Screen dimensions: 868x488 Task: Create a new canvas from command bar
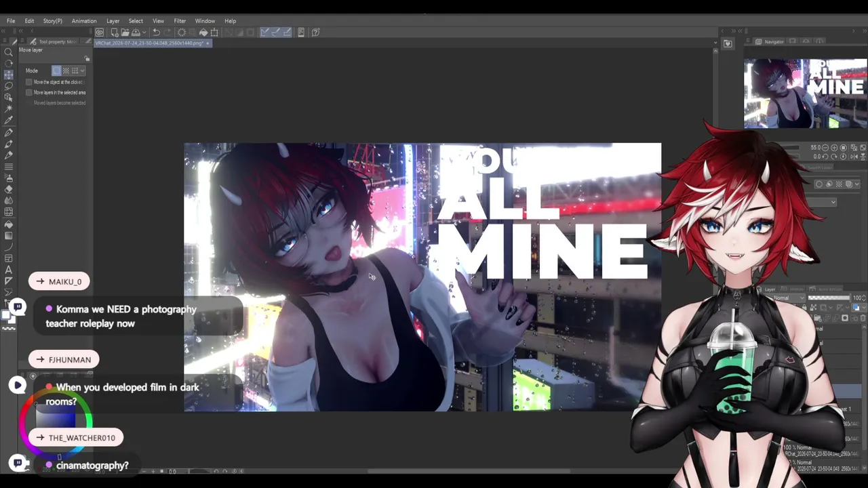pyautogui.click(x=115, y=32)
